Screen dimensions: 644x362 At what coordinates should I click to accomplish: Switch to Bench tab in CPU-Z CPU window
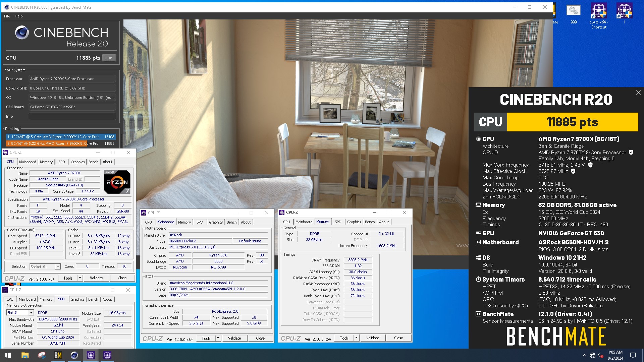coord(94,162)
